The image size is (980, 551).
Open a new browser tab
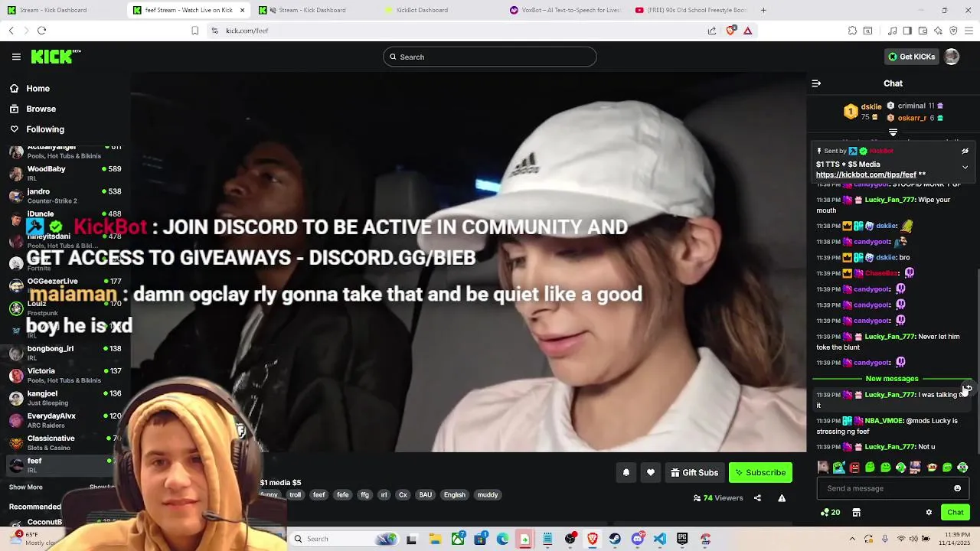coord(763,10)
